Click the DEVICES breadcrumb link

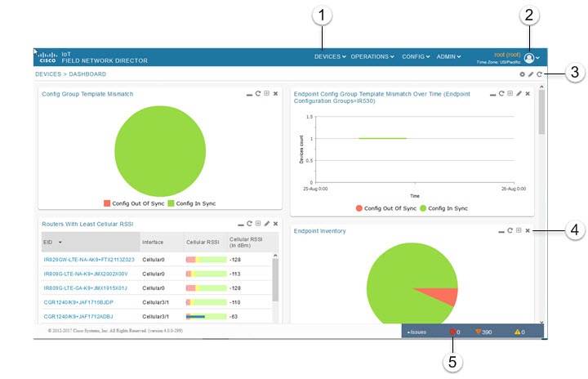[48, 74]
